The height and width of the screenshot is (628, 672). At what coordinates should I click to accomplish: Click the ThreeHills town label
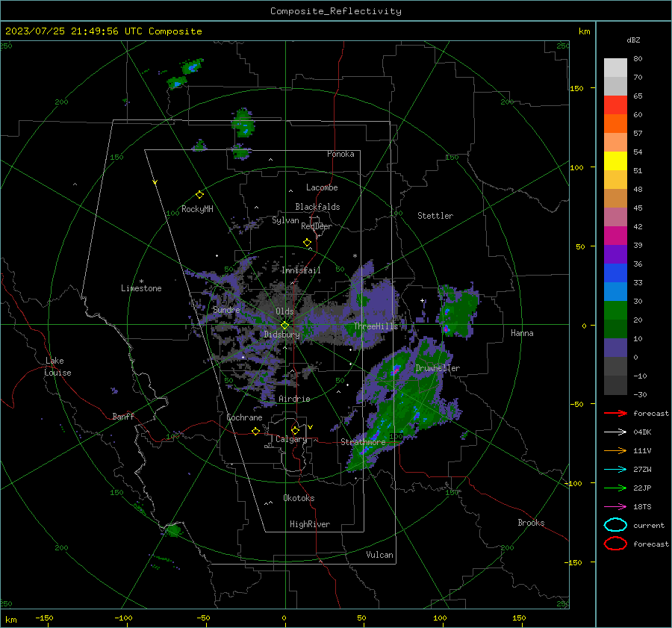(x=376, y=326)
